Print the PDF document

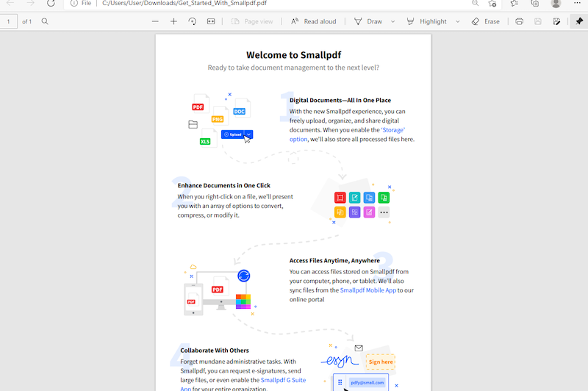[519, 21]
